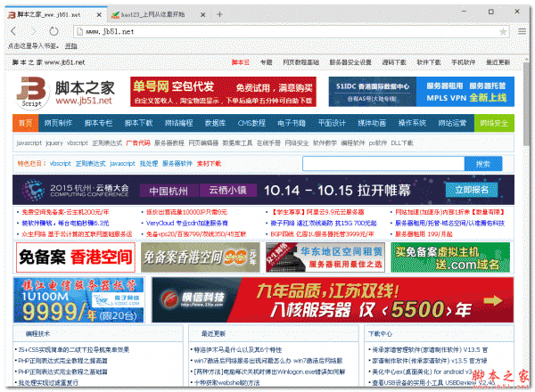This screenshot has height=392, width=535.
Task: Open 镇江电信服务器托管 9999/年 ad
Action: pos(78,300)
